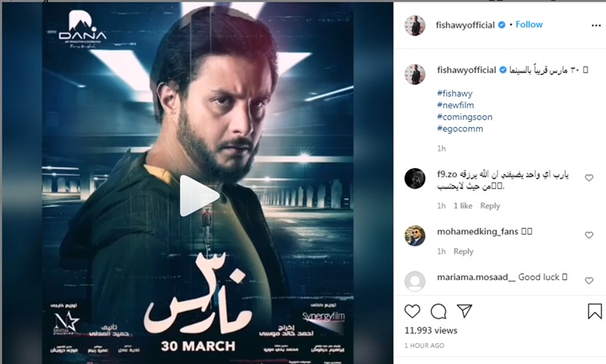Play the 30 March film video
This screenshot has width=606, height=364.
199,196
